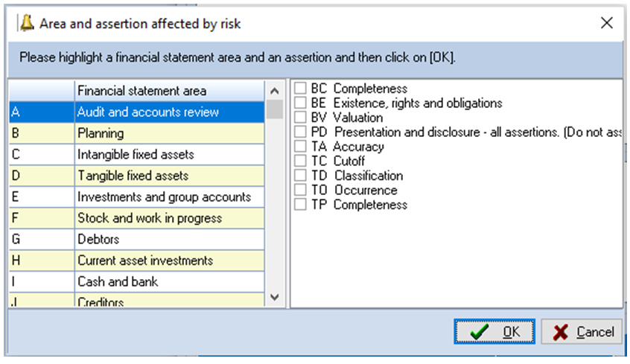
Task: Click the area list scrollbar thumb
Action: pyautogui.click(x=275, y=109)
